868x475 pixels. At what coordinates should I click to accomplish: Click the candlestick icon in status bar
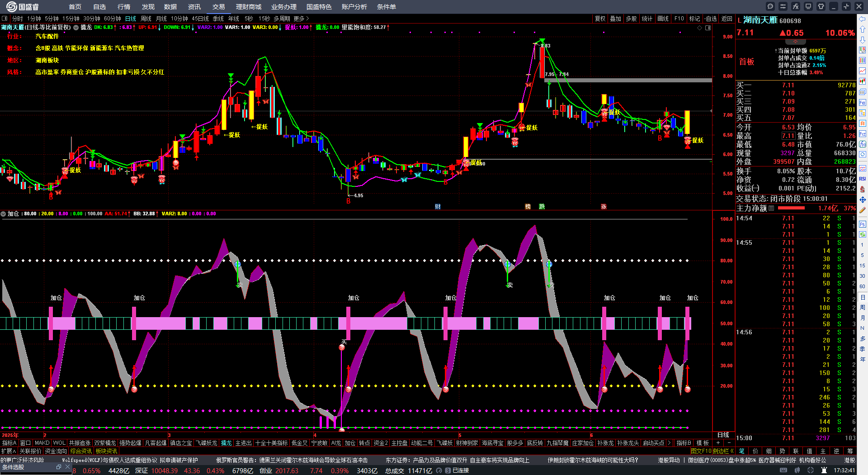(x=797, y=470)
